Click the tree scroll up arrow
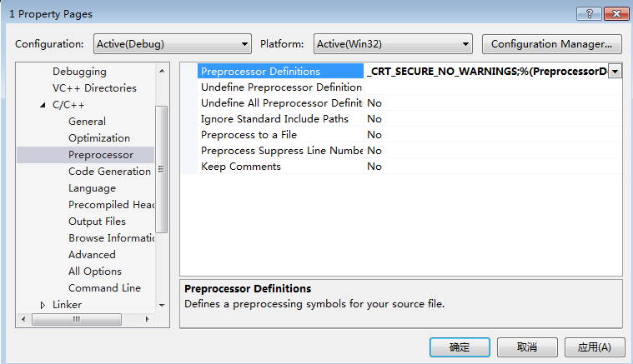This screenshot has height=364, width=633. coord(162,71)
